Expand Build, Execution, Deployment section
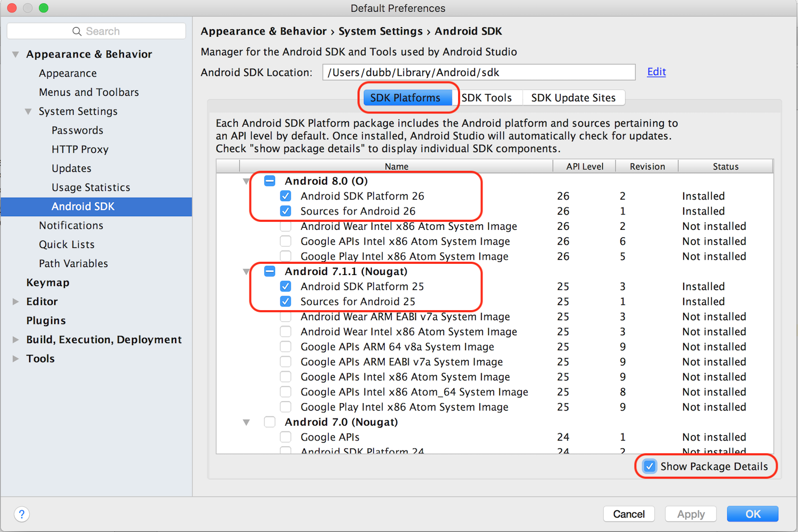798x532 pixels. (15, 339)
